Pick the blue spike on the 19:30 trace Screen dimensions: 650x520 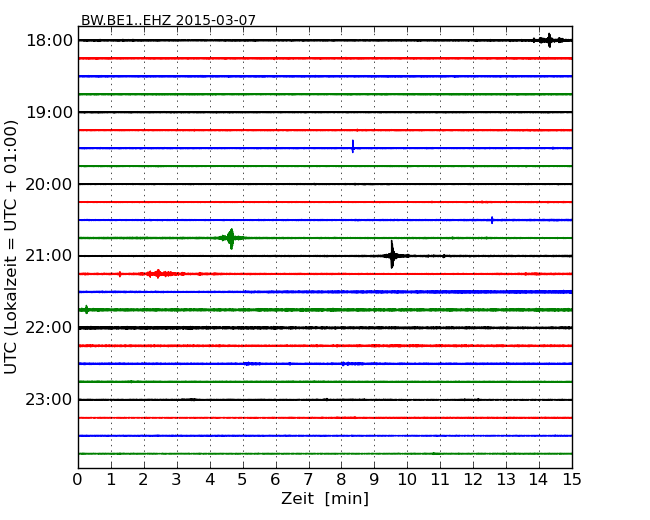pos(353,146)
